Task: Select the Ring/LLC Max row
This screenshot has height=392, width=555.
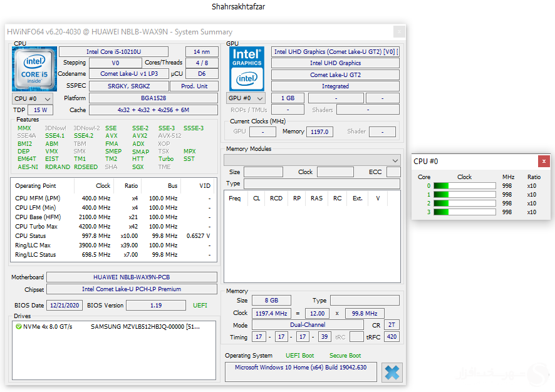Action: coord(113,245)
